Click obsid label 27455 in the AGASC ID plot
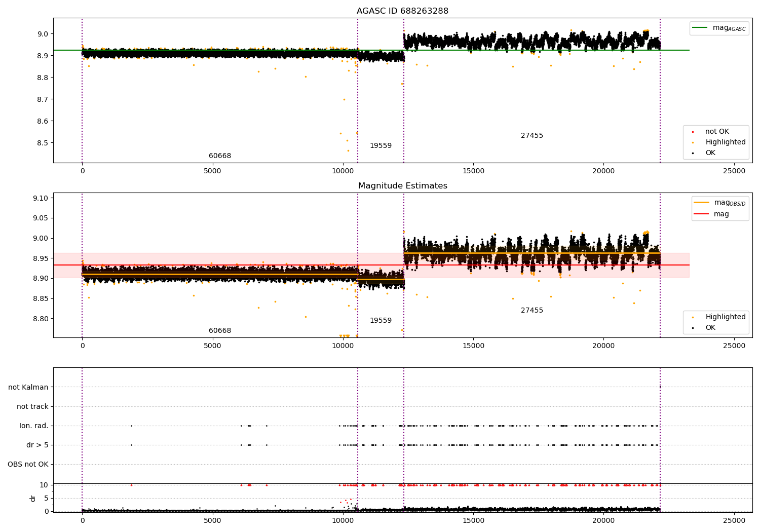 532,136
